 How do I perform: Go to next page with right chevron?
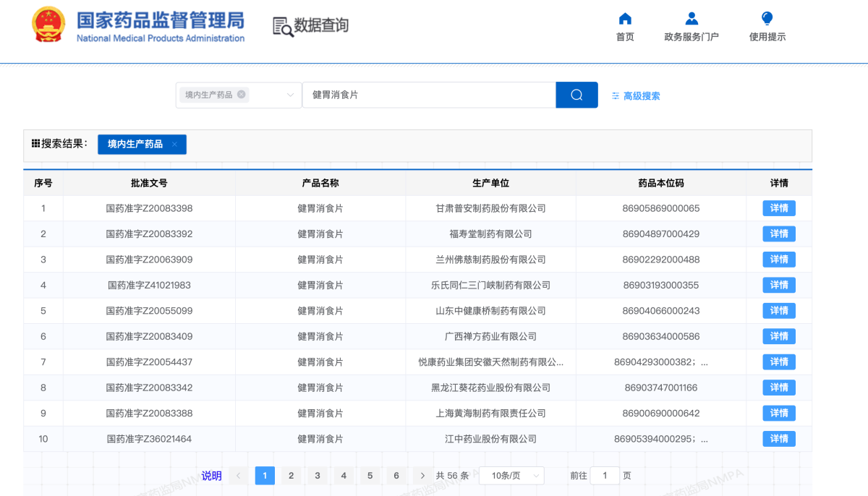coord(422,476)
